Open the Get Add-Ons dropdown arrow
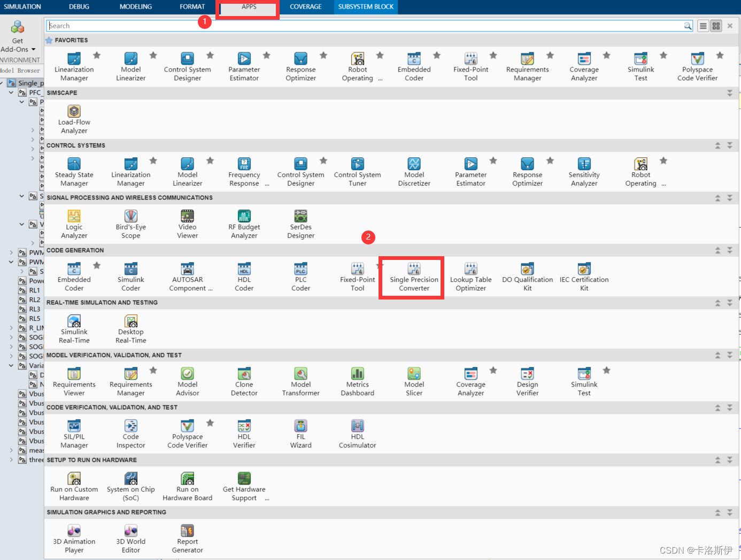Screen dimensions: 741x560 (x=33, y=49)
